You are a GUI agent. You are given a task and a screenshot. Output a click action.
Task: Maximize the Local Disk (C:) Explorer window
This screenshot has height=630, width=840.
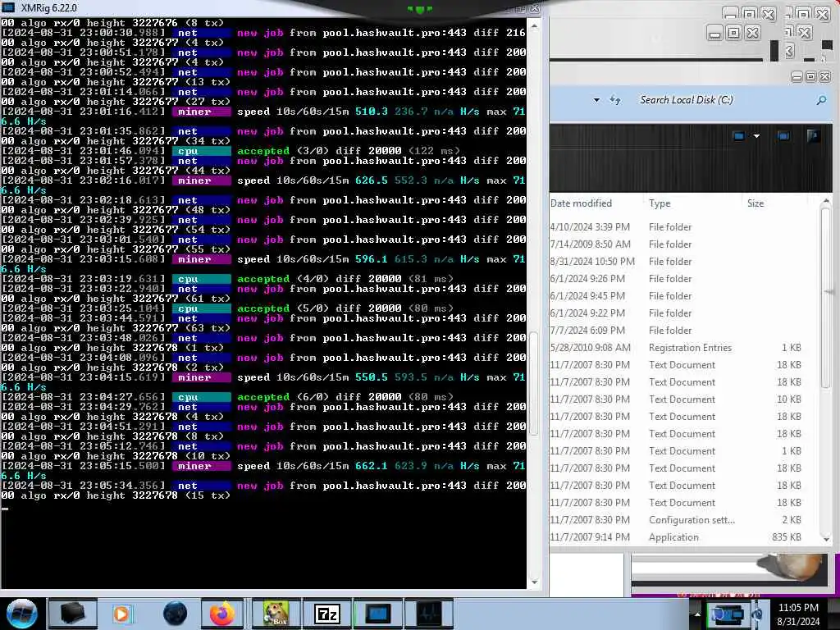(810, 77)
